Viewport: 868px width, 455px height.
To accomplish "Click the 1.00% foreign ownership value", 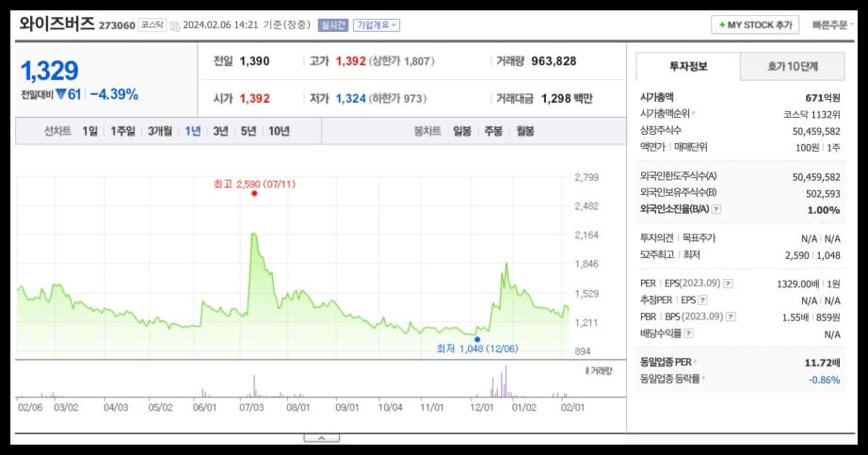I will point(823,210).
